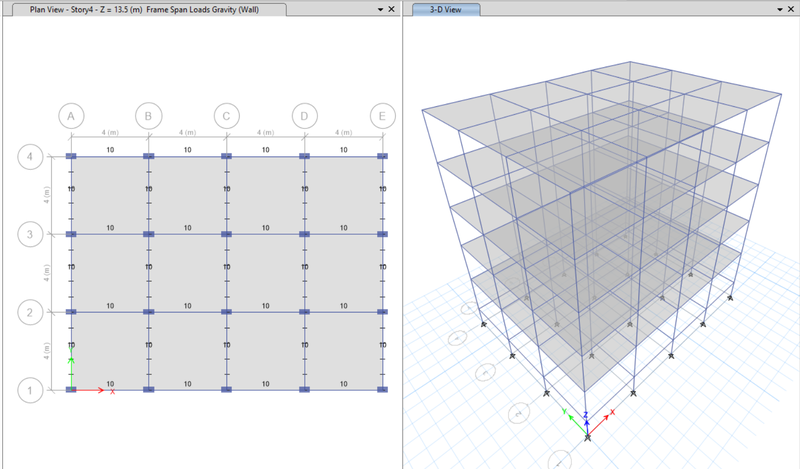Select the slab panel between C-D and 2-3

(265, 273)
